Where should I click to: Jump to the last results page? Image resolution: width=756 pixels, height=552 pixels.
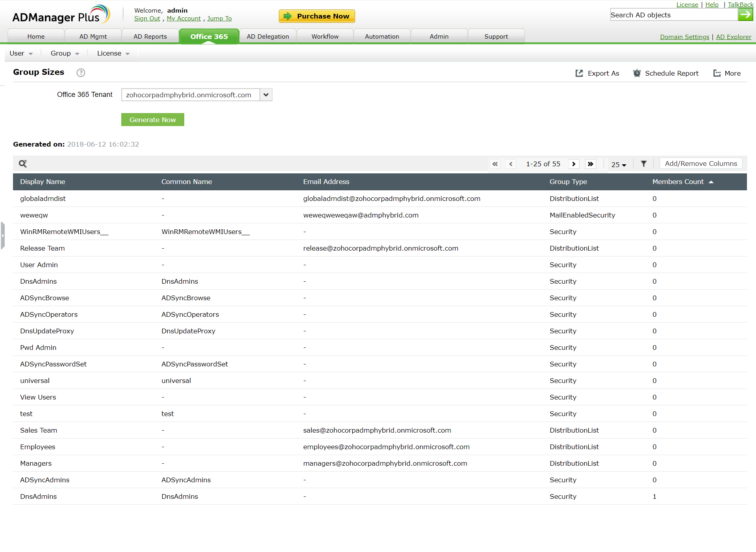click(590, 164)
